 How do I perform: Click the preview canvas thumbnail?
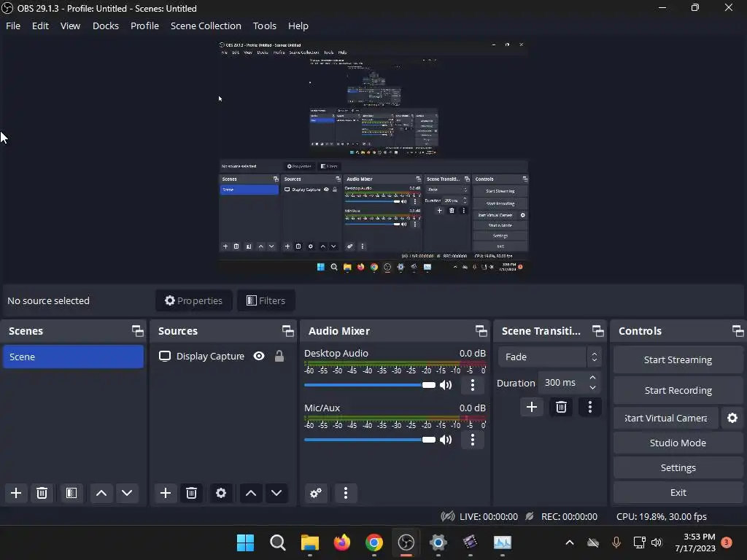tap(373, 157)
